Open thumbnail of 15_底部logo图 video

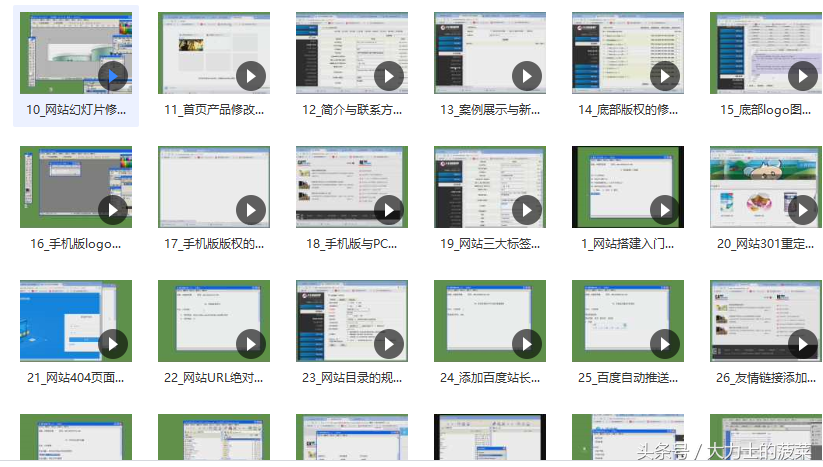pos(766,53)
